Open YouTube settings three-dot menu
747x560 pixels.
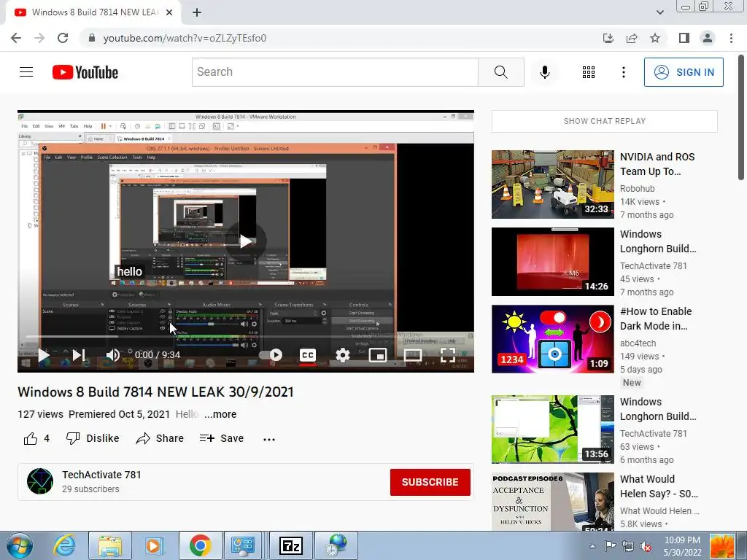(x=623, y=72)
